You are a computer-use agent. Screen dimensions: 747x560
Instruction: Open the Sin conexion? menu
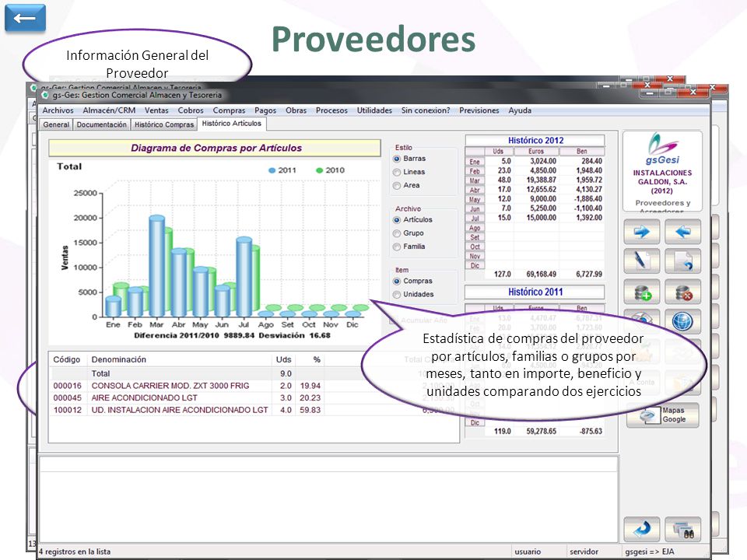(x=426, y=110)
